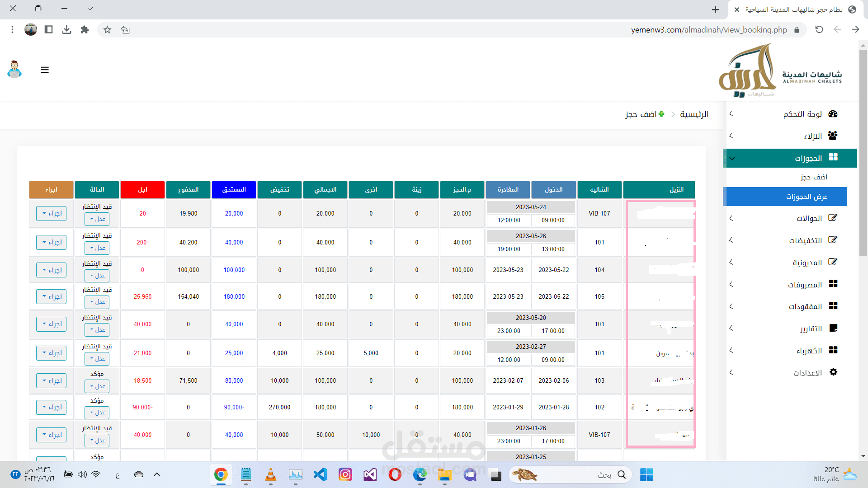Viewport: 868px width, 488px height.
Task: Click the dashboard icon beside لوحة التحكم
Action: click(x=833, y=114)
